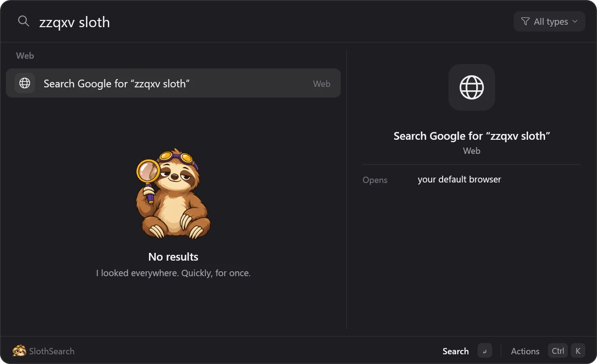Click the Web section header in results

[x=25, y=55]
